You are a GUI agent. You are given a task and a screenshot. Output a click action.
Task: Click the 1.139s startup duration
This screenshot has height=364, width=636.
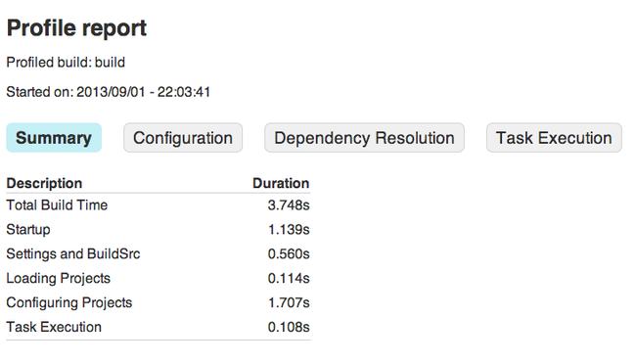289,230
